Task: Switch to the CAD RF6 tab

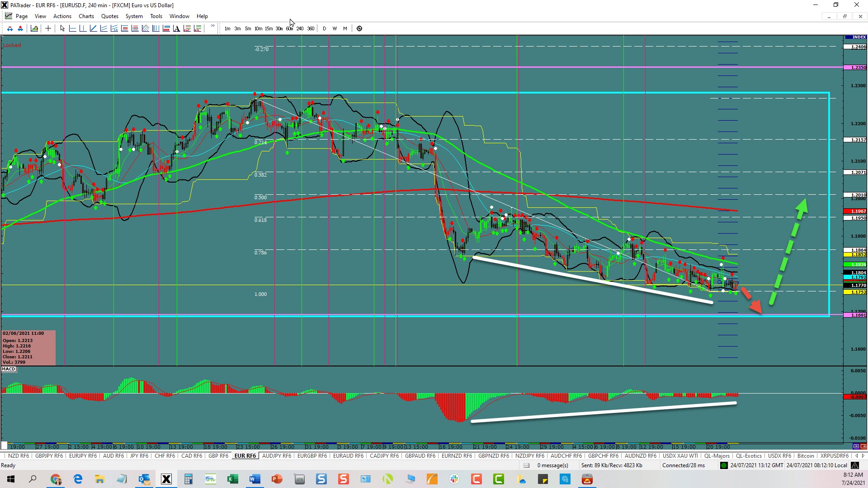Action: tap(192, 455)
